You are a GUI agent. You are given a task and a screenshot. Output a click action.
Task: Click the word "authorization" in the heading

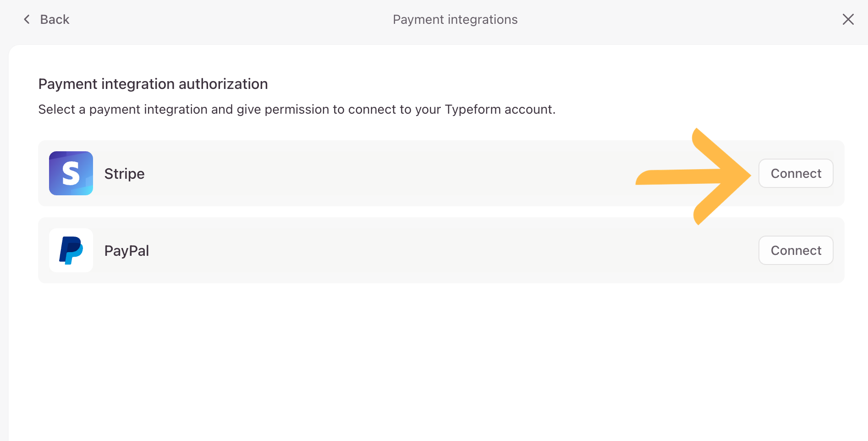point(223,84)
